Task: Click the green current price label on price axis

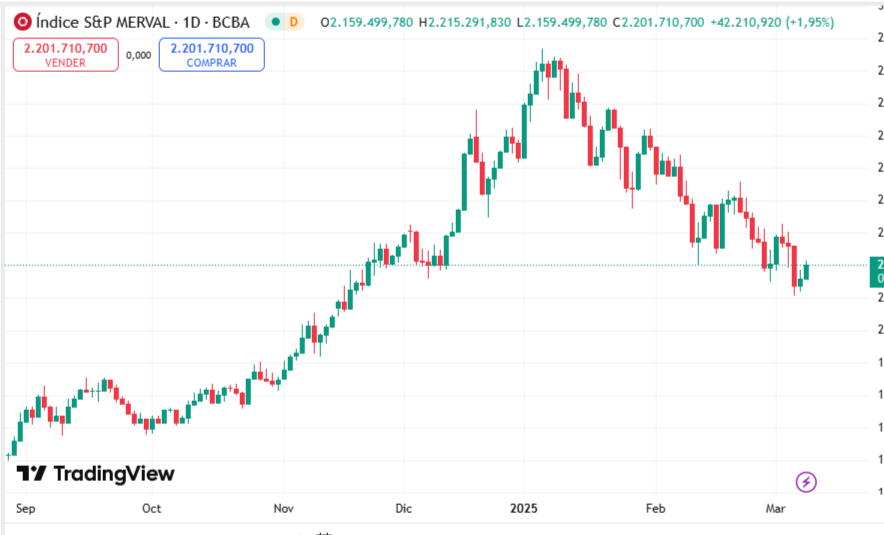Action: (877, 272)
